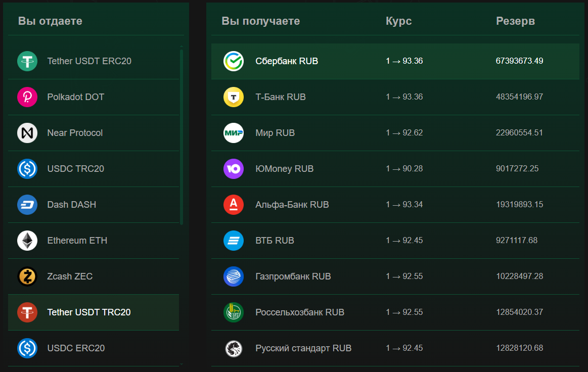This screenshot has height=372, width=588.
Task: Click the Мир payment system icon
Action: [234, 133]
